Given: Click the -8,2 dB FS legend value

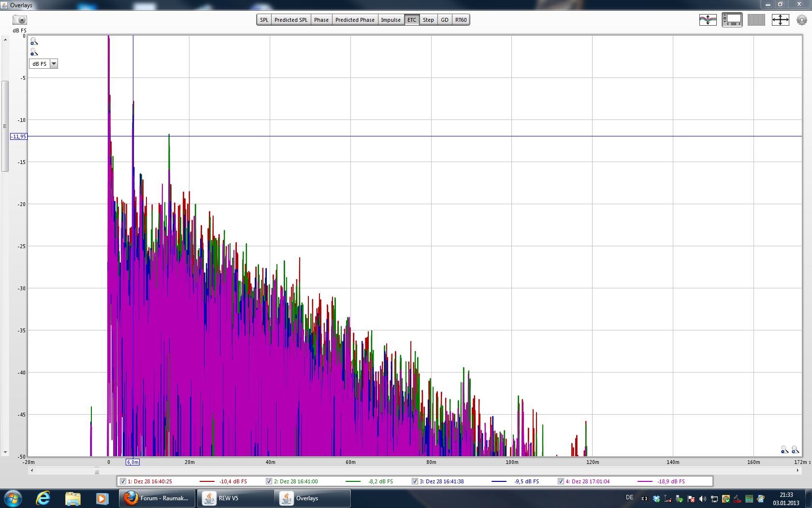Looking at the screenshot, I should tap(381, 481).
